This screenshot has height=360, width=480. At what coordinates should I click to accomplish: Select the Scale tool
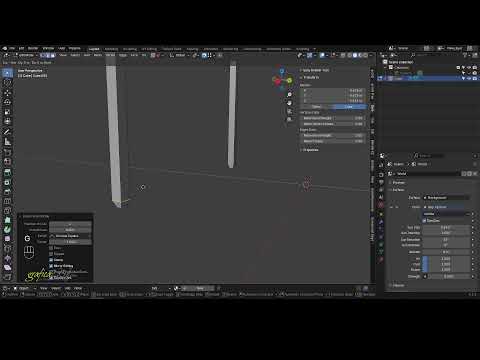tap(7, 112)
